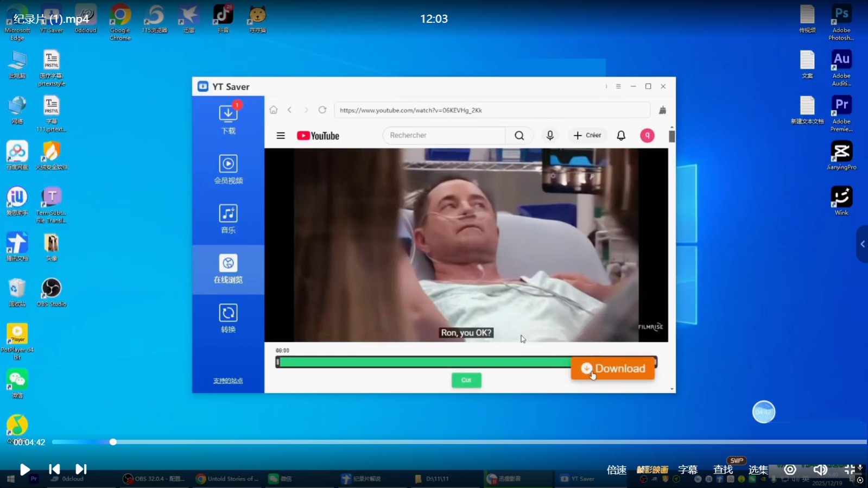Exit fullscreen mode in the video player

(x=850, y=470)
